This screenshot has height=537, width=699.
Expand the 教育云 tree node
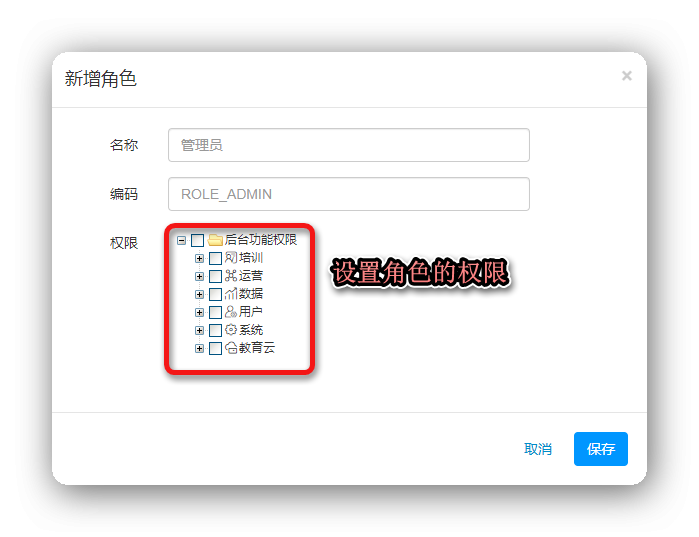(x=199, y=348)
